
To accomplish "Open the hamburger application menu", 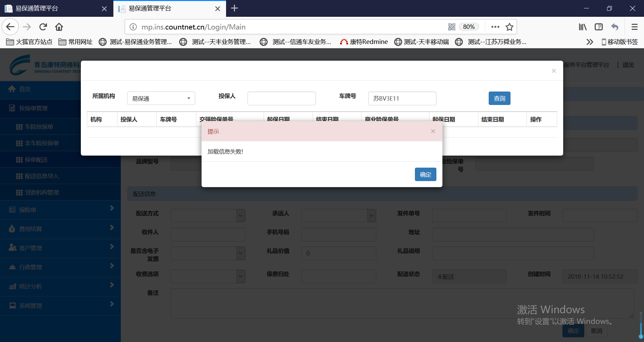I will (x=634, y=27).
